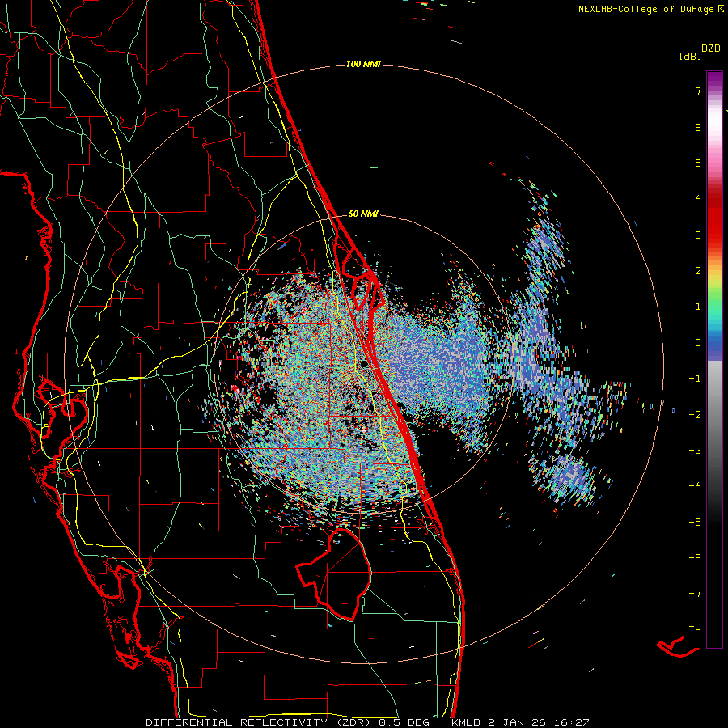Click the 1 dB value on the color scale
Image resolution: width=728 pixels, height=728 pixels.
point(698,307)
